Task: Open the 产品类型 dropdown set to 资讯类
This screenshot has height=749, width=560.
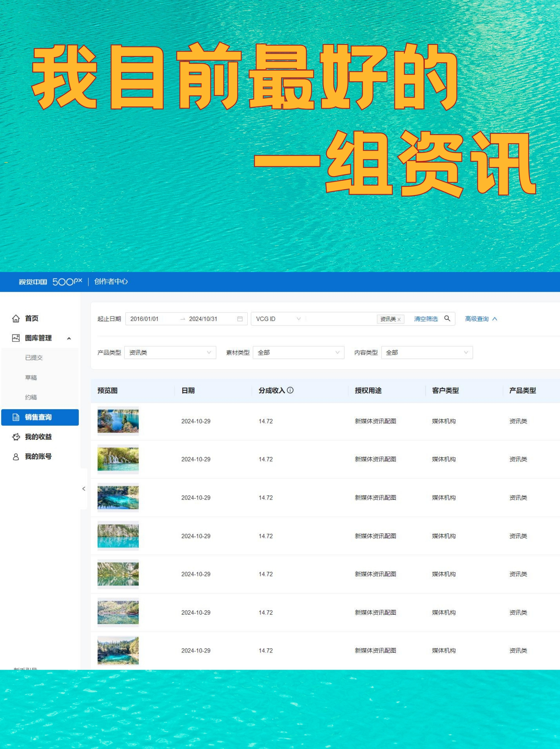Action: click(170, 352)
